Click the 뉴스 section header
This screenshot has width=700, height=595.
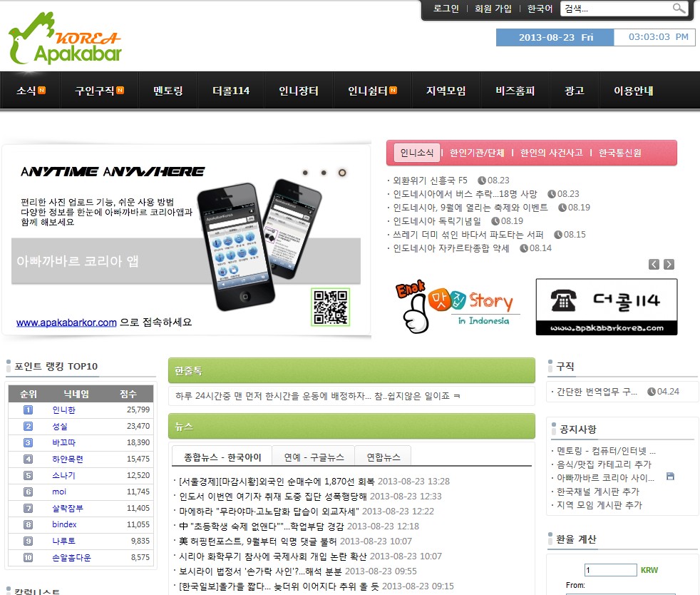(x=351, y=426)
